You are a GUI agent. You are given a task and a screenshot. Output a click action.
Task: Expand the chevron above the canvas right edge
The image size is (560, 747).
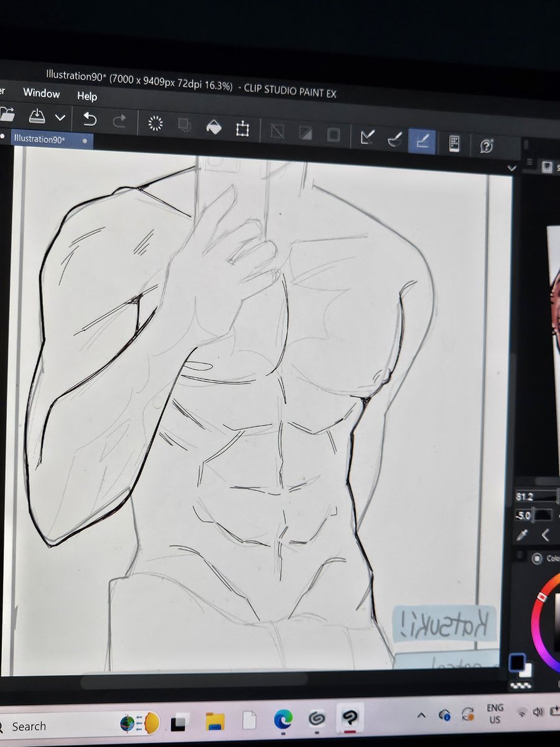click(x=511, y=169)
